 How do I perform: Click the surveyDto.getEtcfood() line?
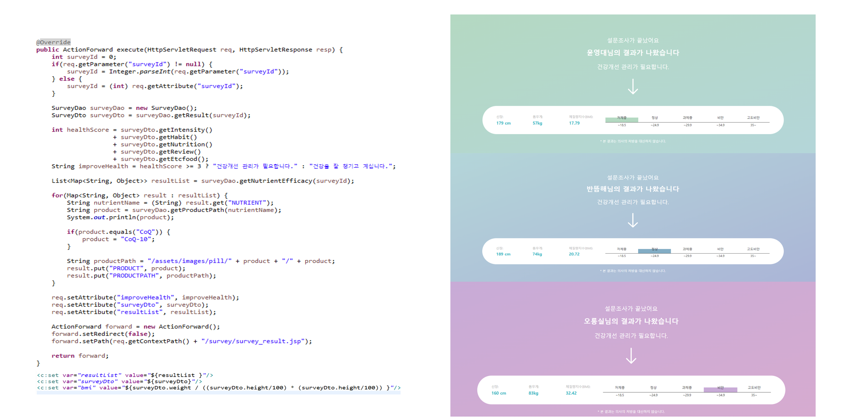160,159
